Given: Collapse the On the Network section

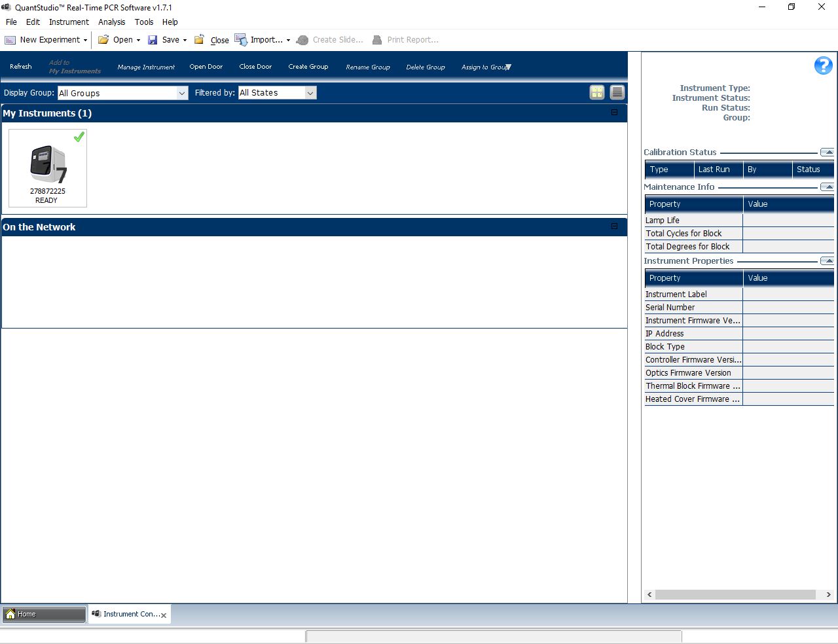Looking at the screenshot, I should tap(614, 226).
